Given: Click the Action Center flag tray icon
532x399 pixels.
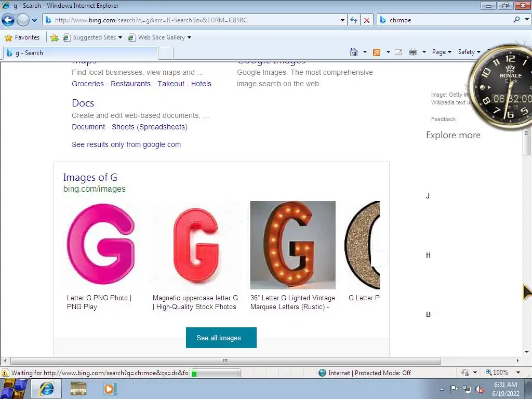Looking at the screenshot, I should tap(454, 389).
